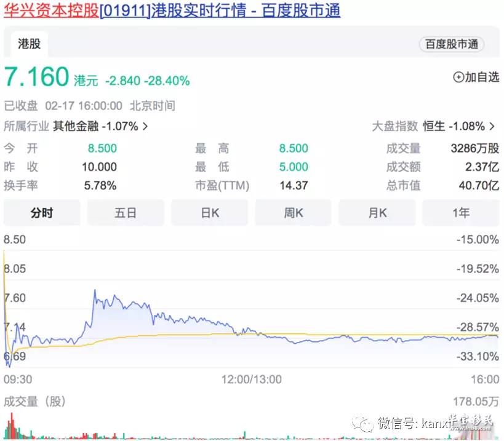
Task: Click the tallest red volume bar
Action: click(12, 426)
